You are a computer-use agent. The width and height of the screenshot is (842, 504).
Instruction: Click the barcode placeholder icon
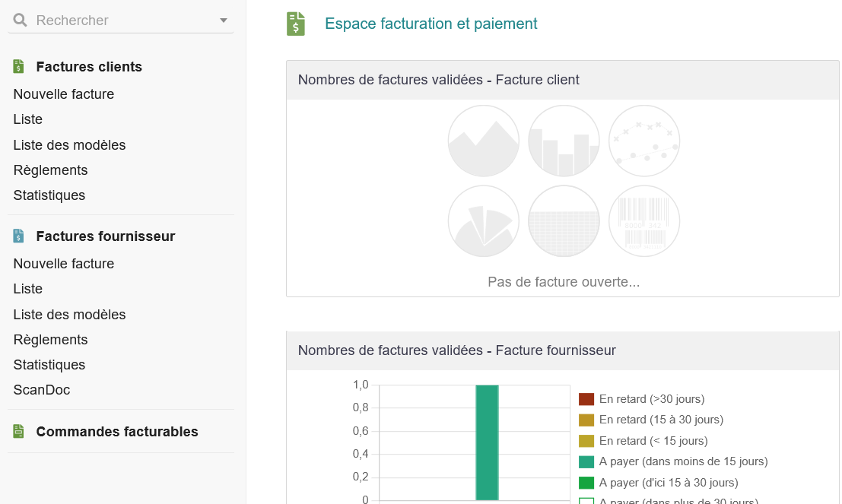(x=643, y=221)
